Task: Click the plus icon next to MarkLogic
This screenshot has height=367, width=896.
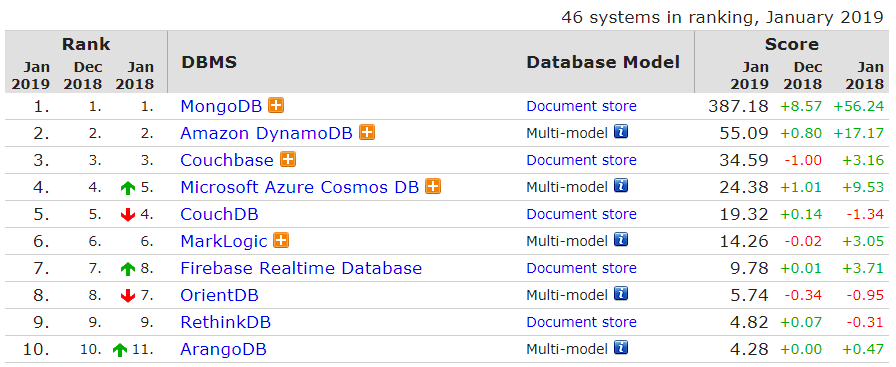Action: tap(281, 241)
